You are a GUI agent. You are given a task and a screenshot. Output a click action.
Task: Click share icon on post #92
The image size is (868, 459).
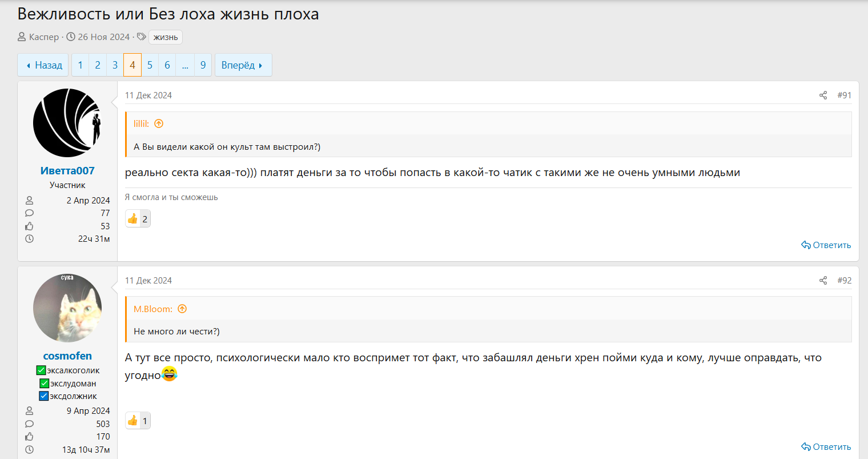pos(823,281)
